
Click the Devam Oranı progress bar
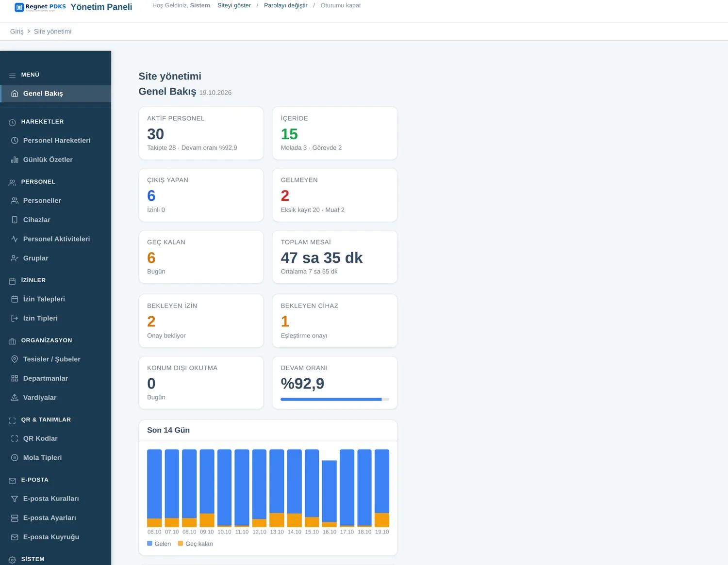pos(335,400)
